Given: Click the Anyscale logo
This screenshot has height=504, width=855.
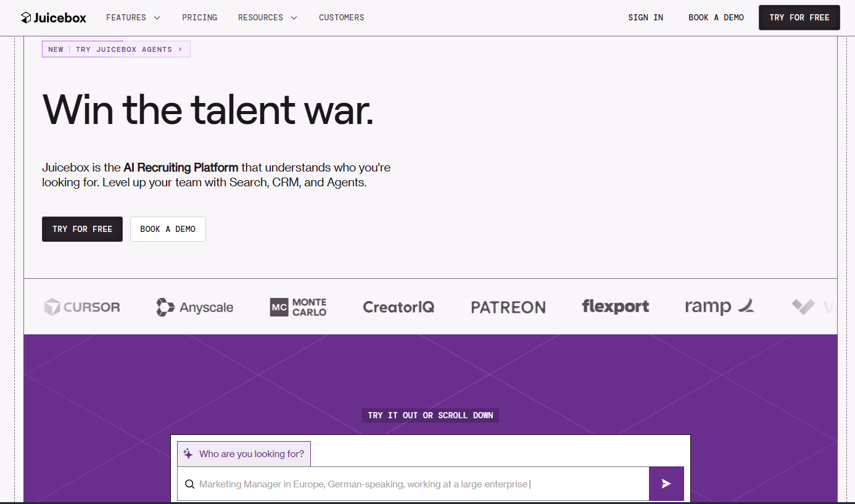Looking at the screenshot, I should [195, 307].
